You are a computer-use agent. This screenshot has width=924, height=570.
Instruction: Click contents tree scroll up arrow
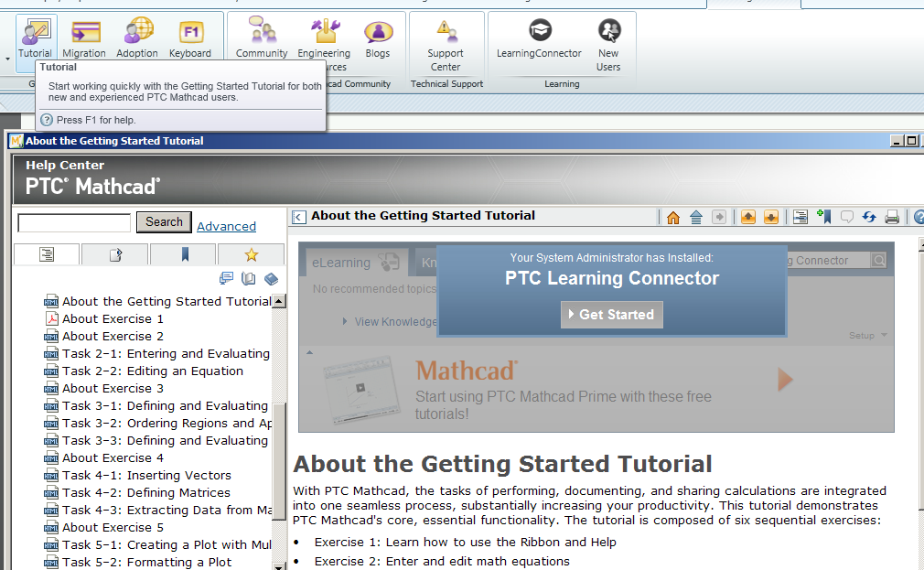coord(279,301)
